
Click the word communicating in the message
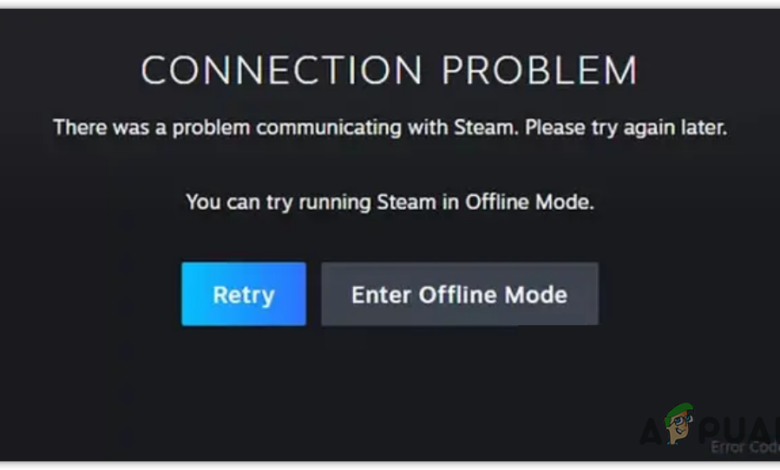click(329, 128)
